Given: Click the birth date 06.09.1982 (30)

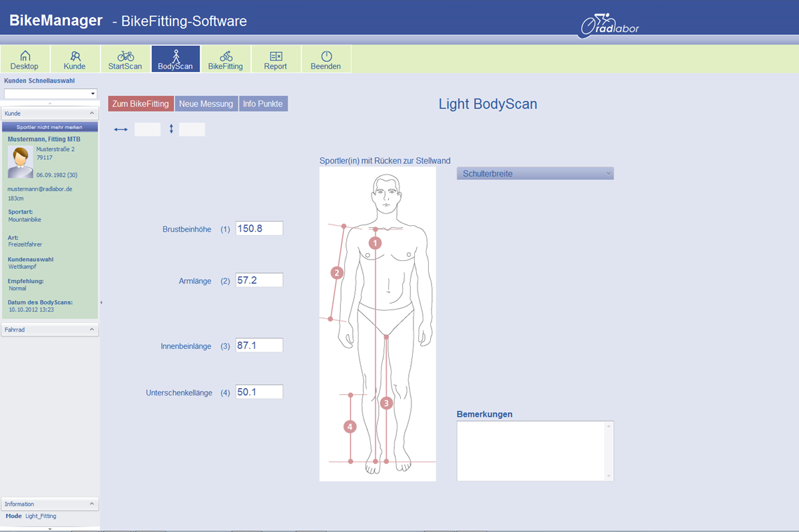Looking at the screenshot, I should [x=58, y=175].
